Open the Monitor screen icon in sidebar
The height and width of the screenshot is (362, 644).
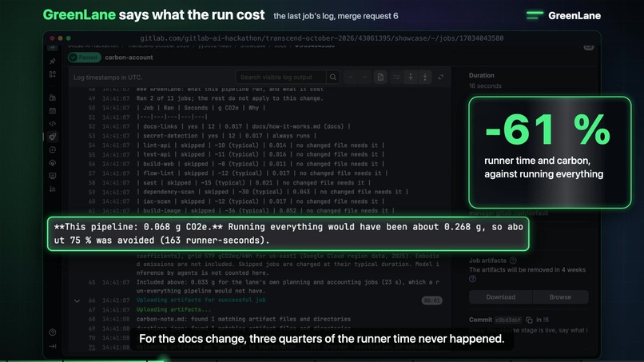[53, 176]
